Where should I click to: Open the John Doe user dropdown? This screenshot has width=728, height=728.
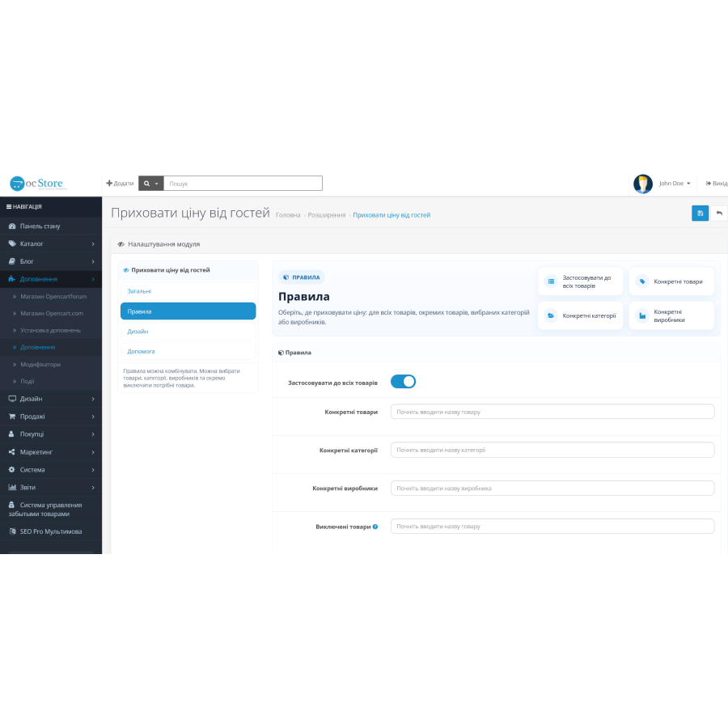[675, 184]
